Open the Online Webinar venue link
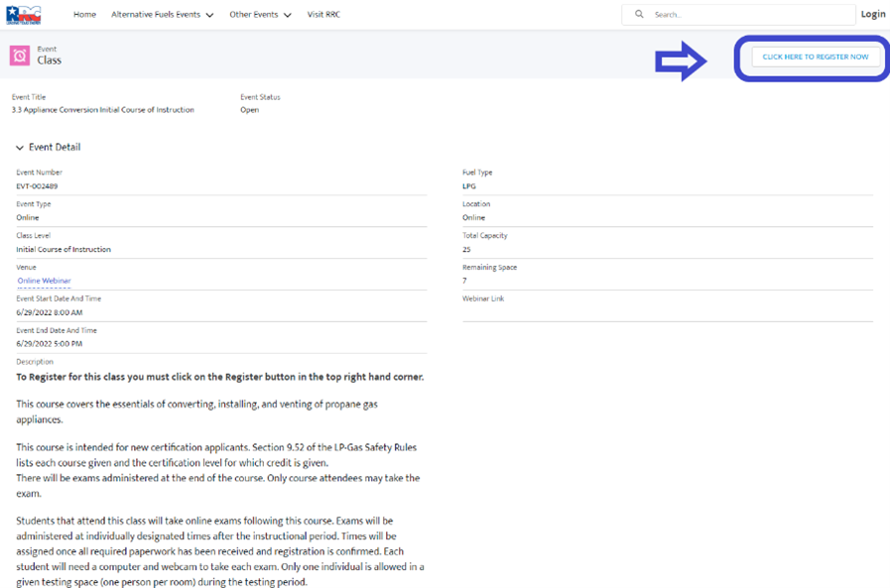Screen dimensions: 890x588 point(44,281)
